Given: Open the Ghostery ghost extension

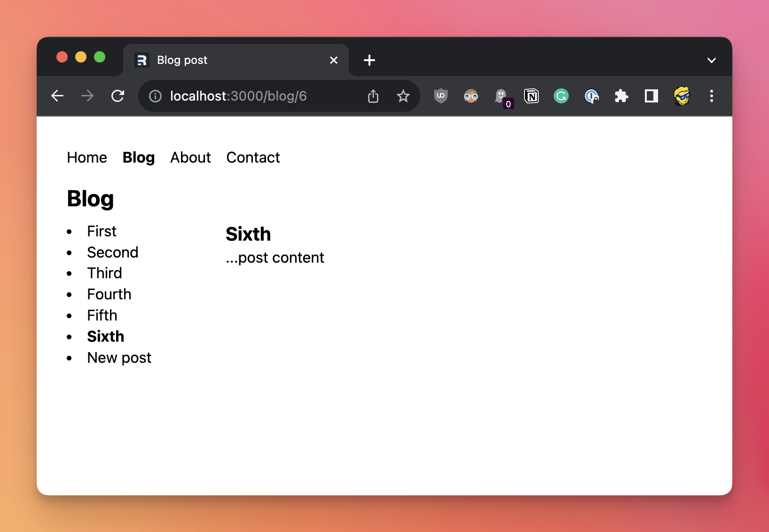Looking at the screenshot, I should click(x=502, y=96).
